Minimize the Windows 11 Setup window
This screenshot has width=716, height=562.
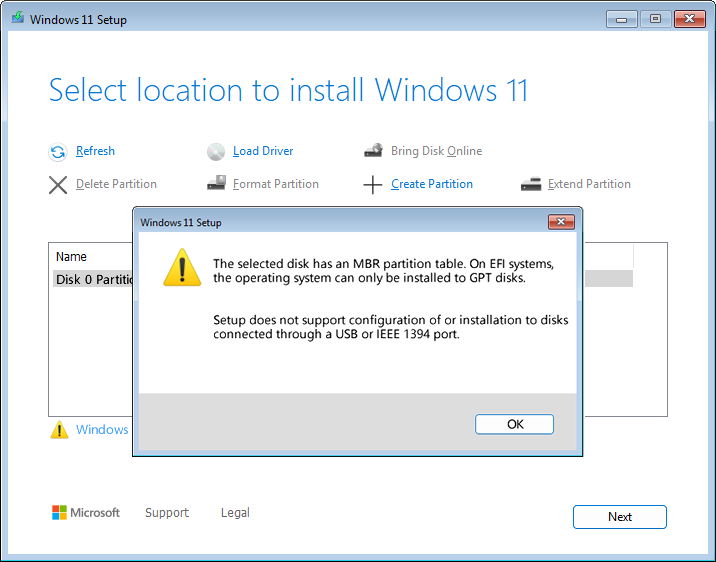[621, 19]
